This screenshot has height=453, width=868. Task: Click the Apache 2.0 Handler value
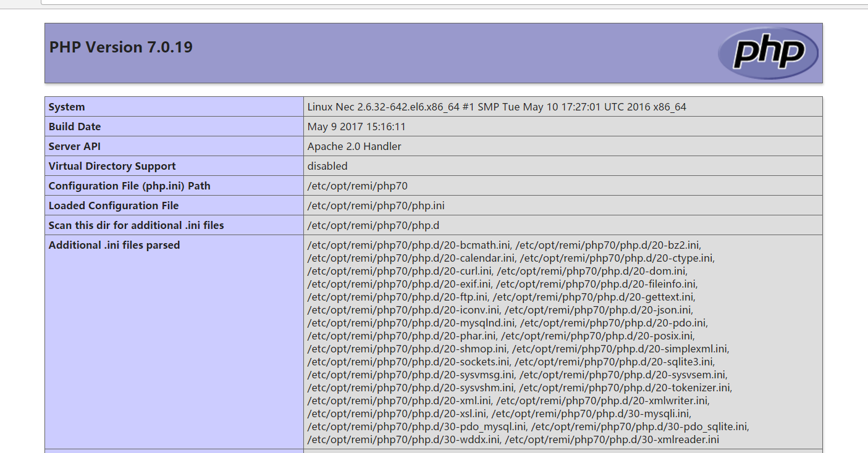pos(355,146)
